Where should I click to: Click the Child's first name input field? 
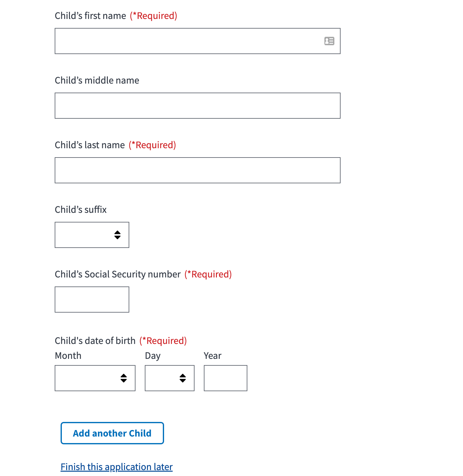point(186,41)
